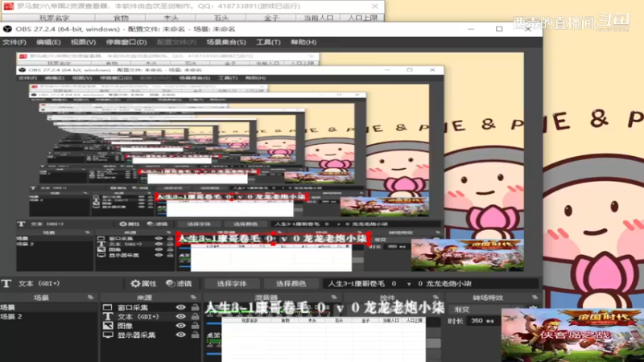Viewport: 644px width, 362px height.
Task: Hide the 窗口采集 source with its eye
Action: [x=180, y=307]
